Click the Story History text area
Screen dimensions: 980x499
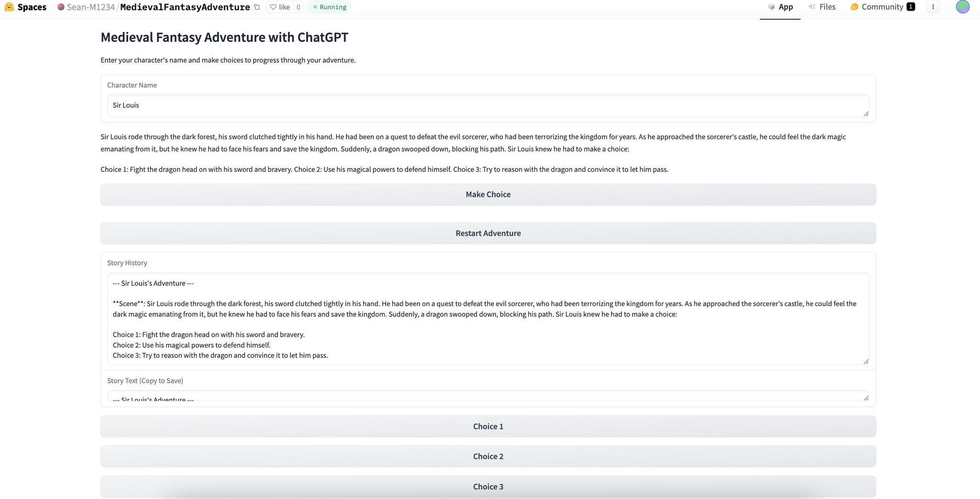tap(488, 319)
